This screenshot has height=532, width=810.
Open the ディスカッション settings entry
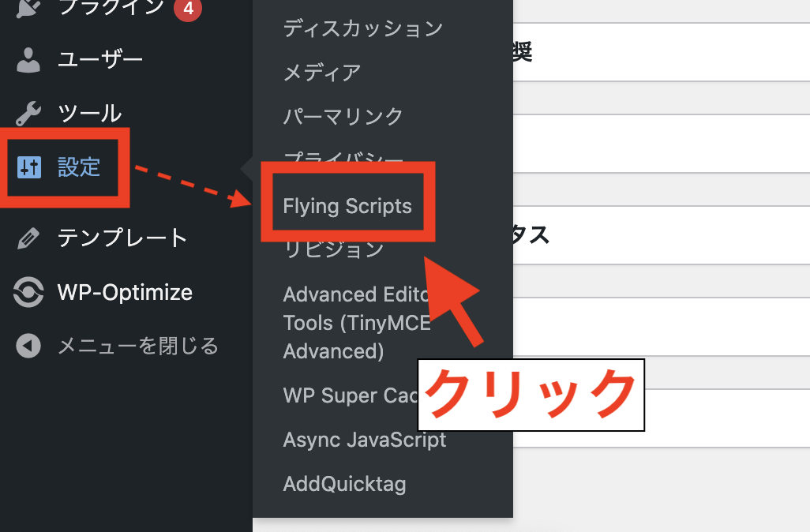pos(362,28)
